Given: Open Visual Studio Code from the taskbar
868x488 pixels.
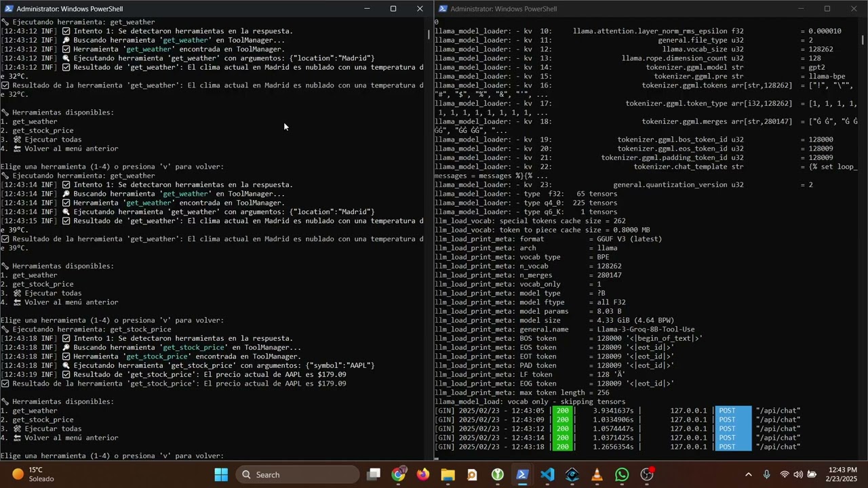Looking at the screenshot, I should [x=547, y=474].
